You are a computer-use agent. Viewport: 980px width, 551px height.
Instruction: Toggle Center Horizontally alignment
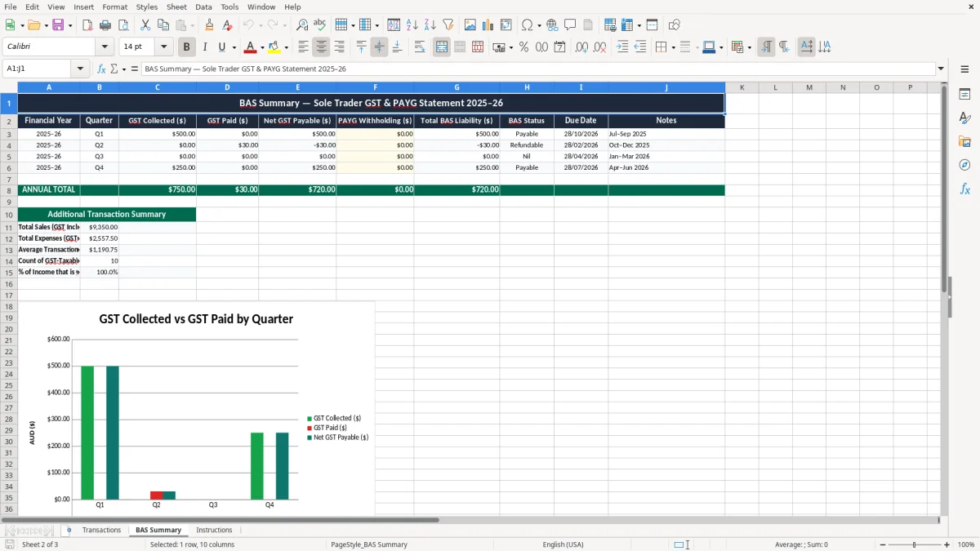[322, 47]
